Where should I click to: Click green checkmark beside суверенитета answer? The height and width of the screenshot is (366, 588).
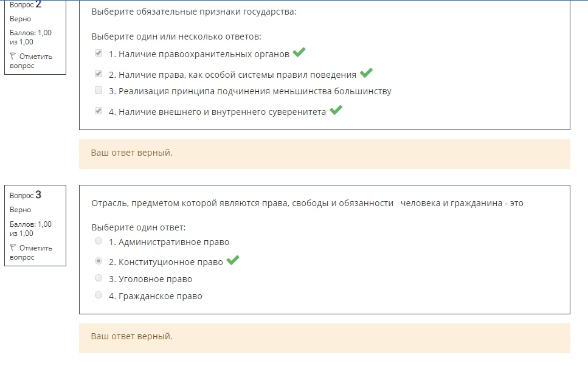(336, 110)
